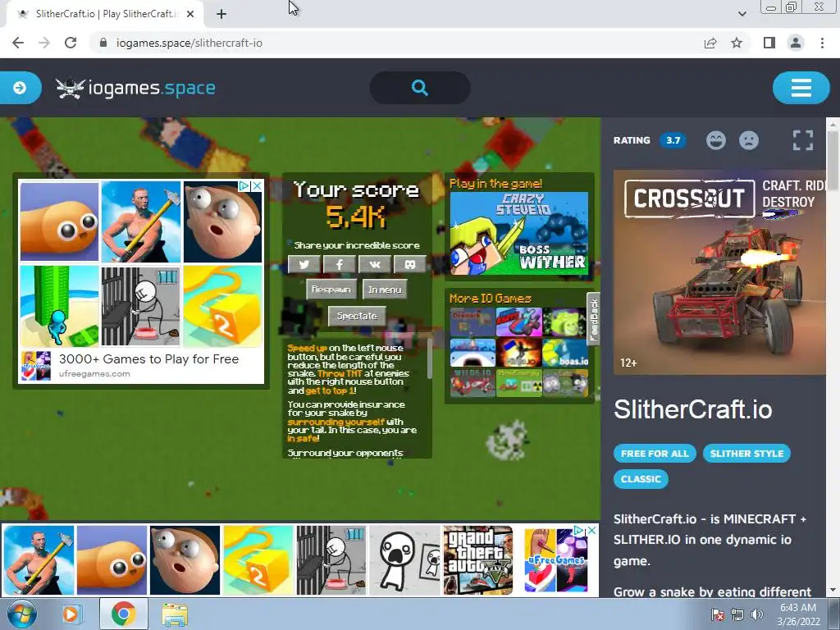This screenshot has height=630, width=840.
Task: Enter fullscreen mode for the game
Action: click(803, 140)
